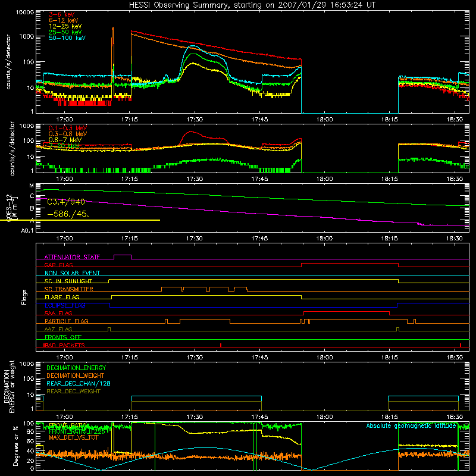The height and width of the screenshot is (476, 476).
Task: Click the 17:00 time tick under Flags panel
Action: click(x=64, y=358)
